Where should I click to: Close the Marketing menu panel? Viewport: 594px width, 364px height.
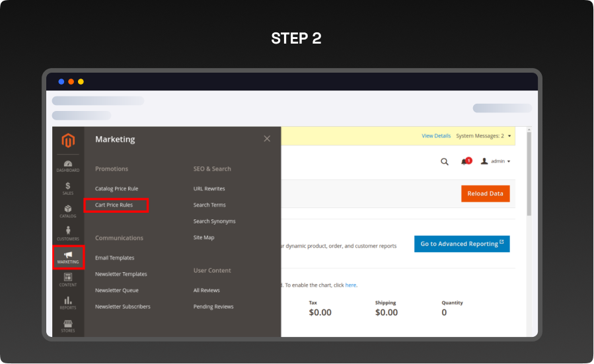pyautogui.click(x=267, y=139)
